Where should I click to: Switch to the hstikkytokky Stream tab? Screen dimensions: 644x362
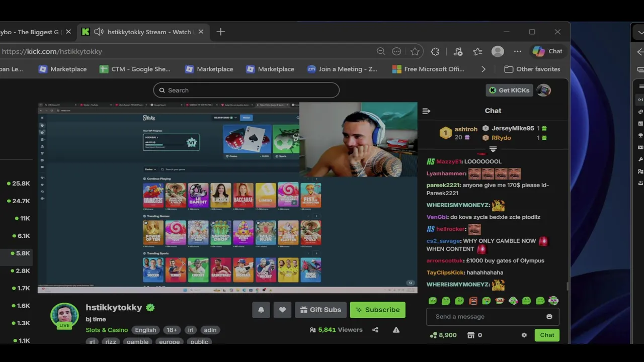pyautogui.click(x=142, y=32)
